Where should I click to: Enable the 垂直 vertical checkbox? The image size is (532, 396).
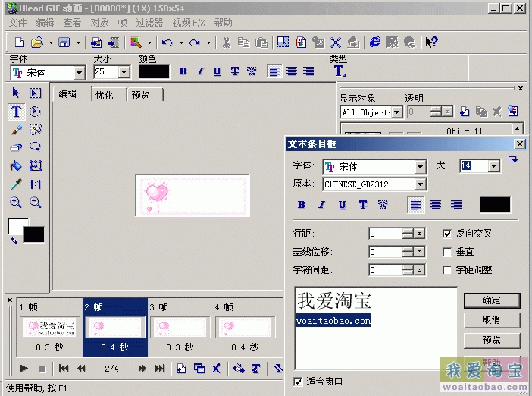point(447,252)
